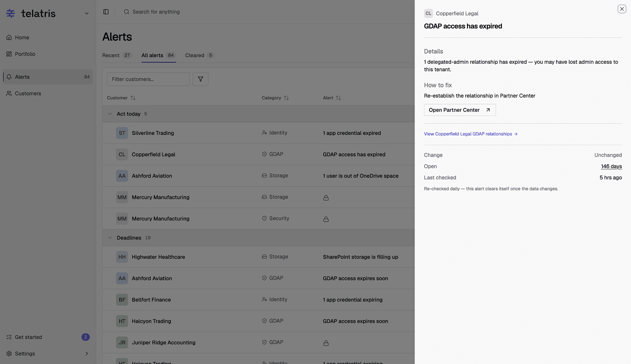The image size is (631, 364).
Task: Open Customers in sidebar
Action: (48, 93)
